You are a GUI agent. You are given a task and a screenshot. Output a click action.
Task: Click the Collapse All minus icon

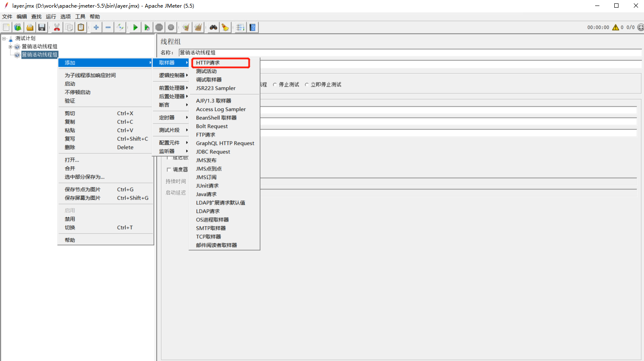(108, 27)
